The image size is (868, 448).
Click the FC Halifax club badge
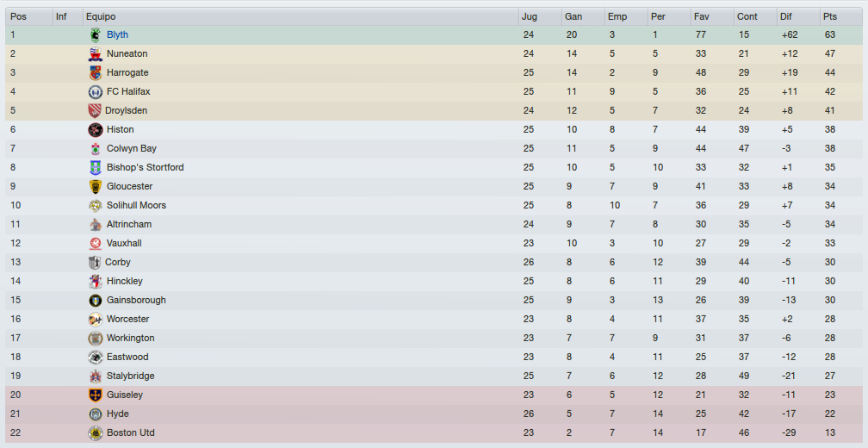tap(96, 91)
